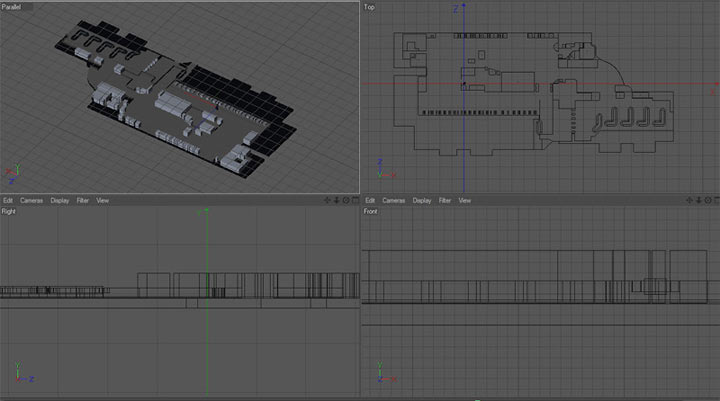Open View menu in Front viewport

(x=464, y=200)
